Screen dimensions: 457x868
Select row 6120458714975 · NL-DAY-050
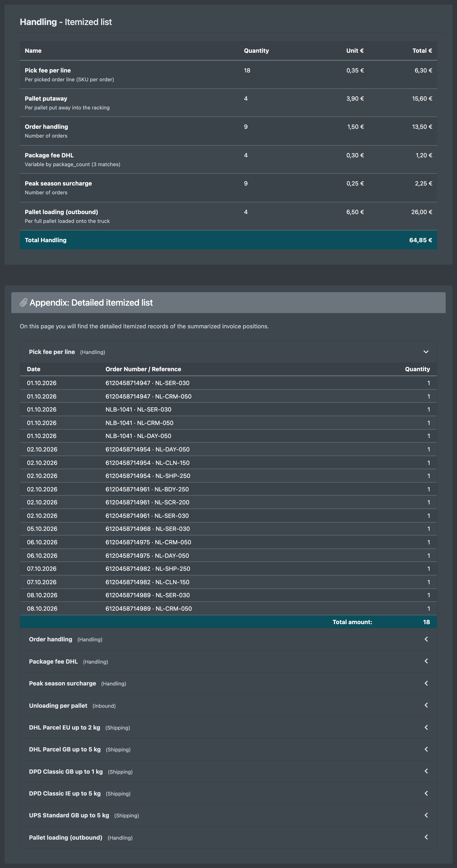228,556
